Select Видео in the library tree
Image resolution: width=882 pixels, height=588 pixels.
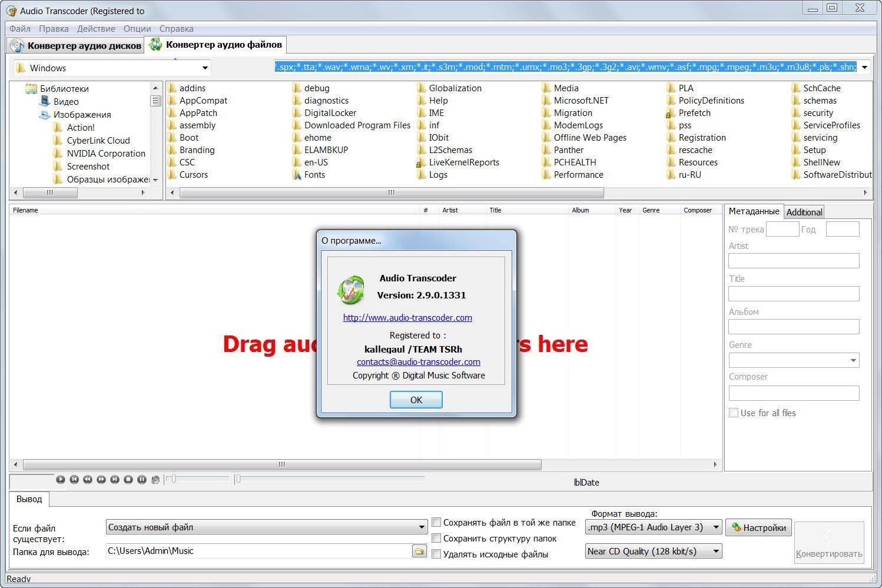(66, 102)
